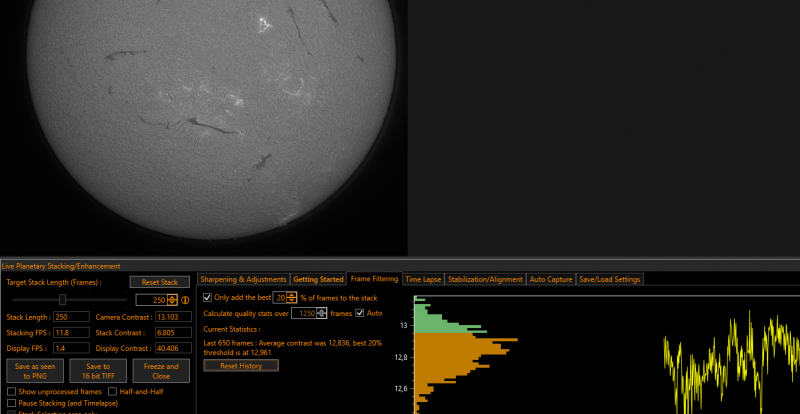Click the Current Statistics label
Viewport: 800px width, 414px height.
[232, 329]
